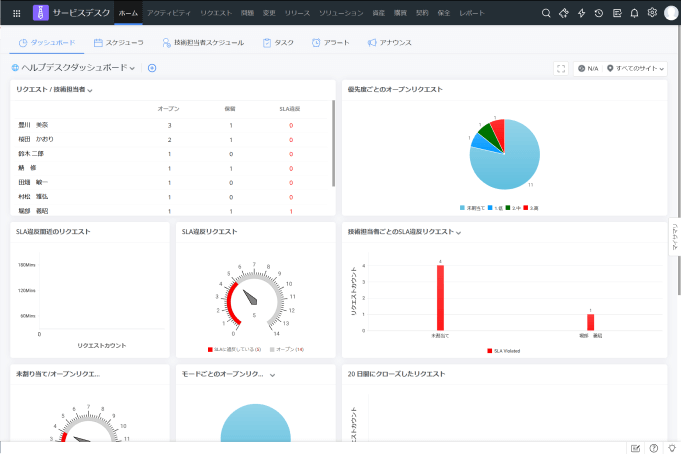This screenshot has width=681, height=454.
Task: Click the green pie legend swatch
Action: pyautogui.click(x=508, y=208)
